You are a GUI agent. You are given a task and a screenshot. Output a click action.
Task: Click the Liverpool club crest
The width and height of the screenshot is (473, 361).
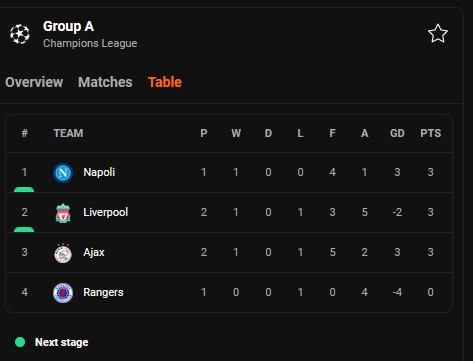click(63, 213)
